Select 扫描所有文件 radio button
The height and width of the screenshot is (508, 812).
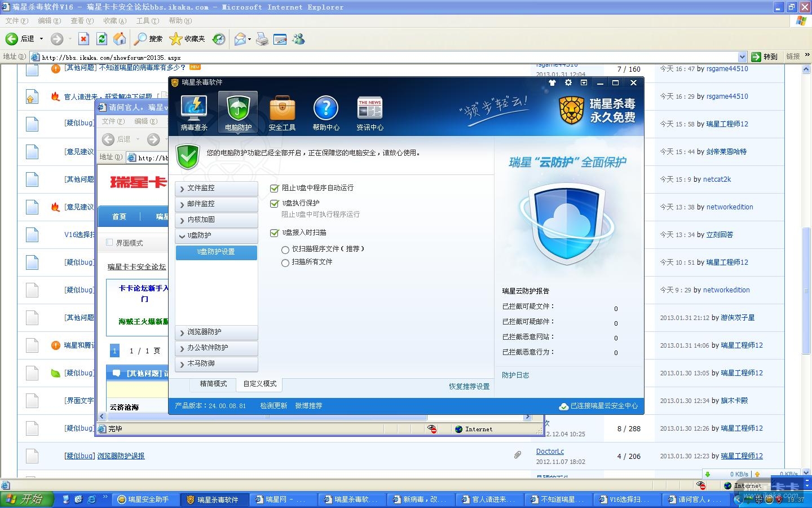(285, 262)
